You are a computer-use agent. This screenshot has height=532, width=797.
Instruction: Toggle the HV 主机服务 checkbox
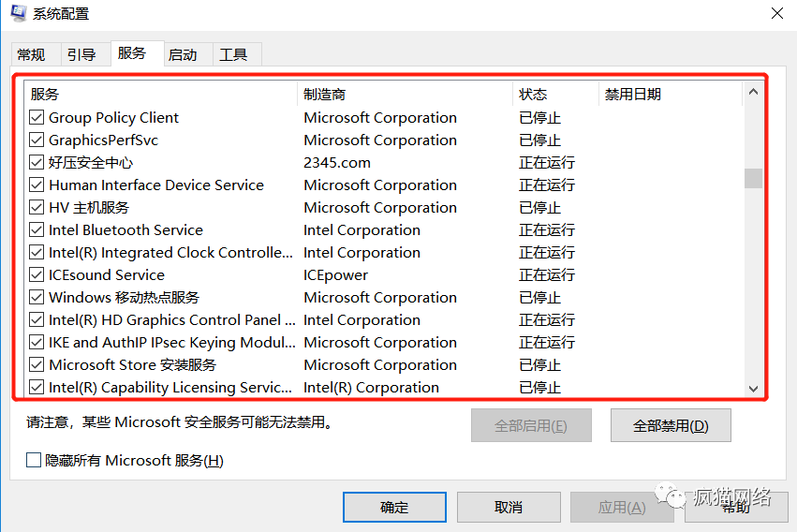[x=37, y=207]
